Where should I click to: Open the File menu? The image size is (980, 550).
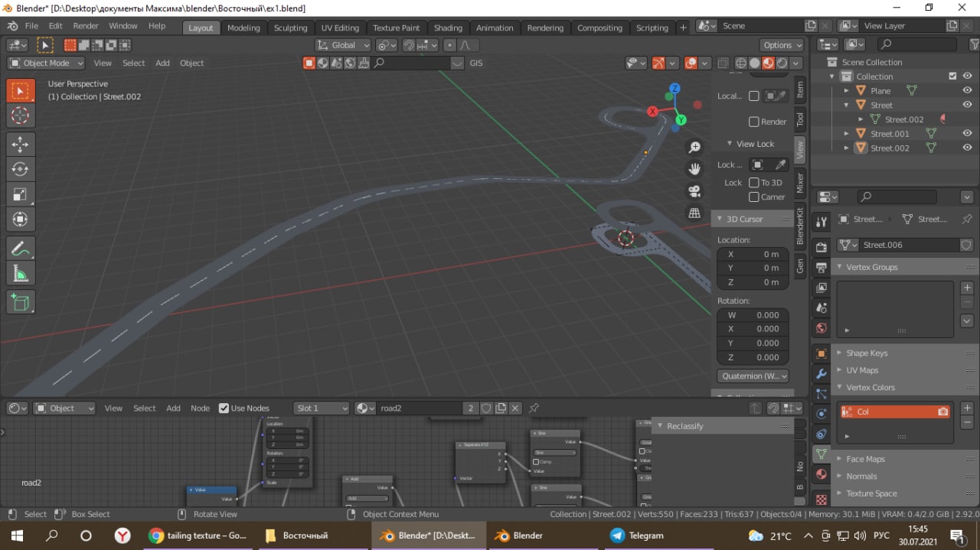click(x=31, y=26)
